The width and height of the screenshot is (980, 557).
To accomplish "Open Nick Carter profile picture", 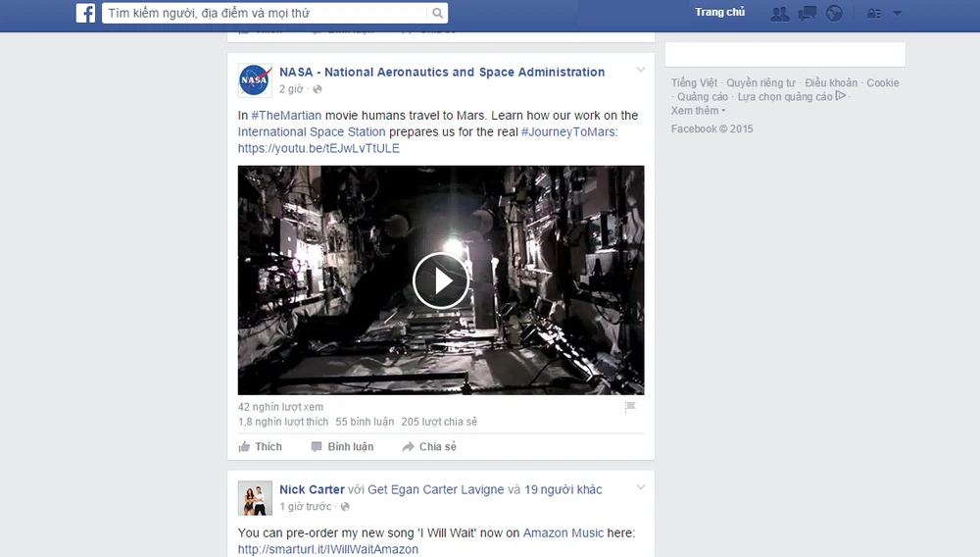I will tap(255, 497).
